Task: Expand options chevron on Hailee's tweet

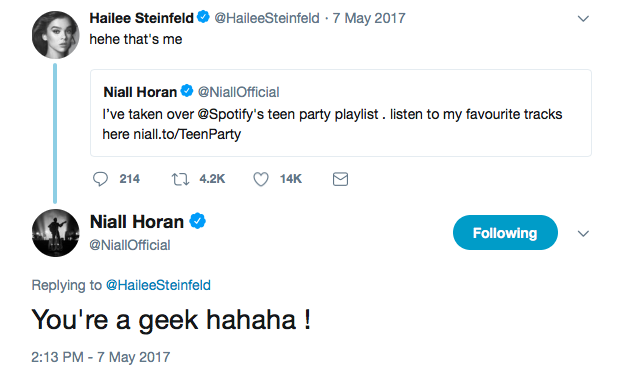Action: click(x=583, y=18)
